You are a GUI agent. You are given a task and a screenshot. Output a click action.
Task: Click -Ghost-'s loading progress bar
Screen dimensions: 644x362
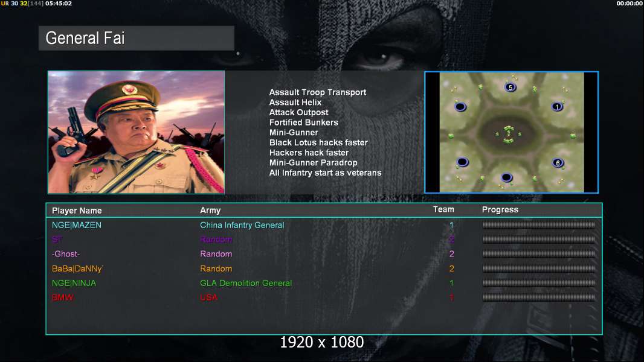point(539,254)
